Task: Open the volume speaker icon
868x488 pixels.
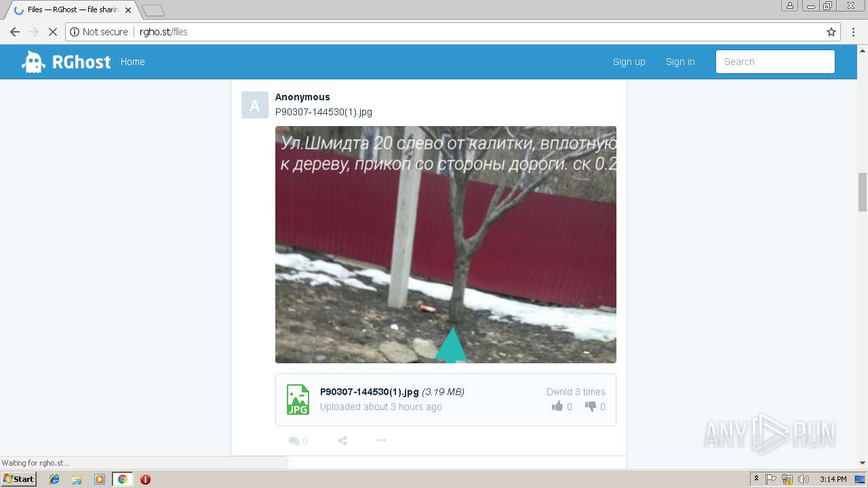Action: point(804,479)
